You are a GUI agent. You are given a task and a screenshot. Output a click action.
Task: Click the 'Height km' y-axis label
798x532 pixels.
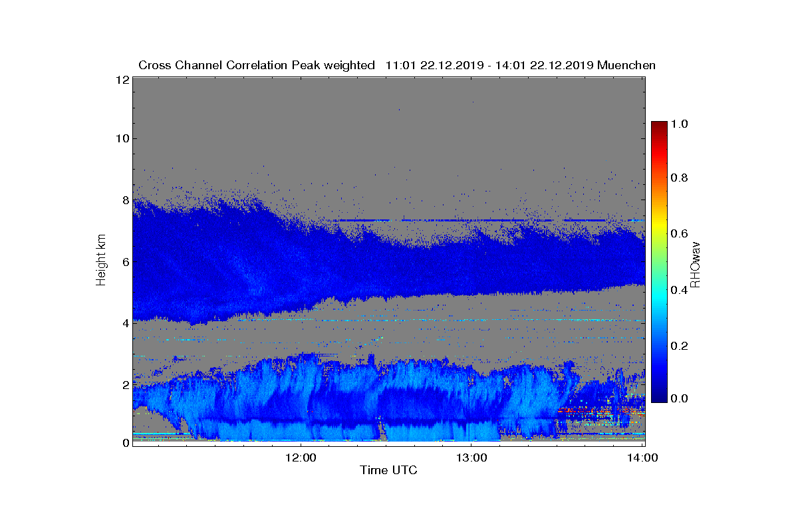click(101, 260)
